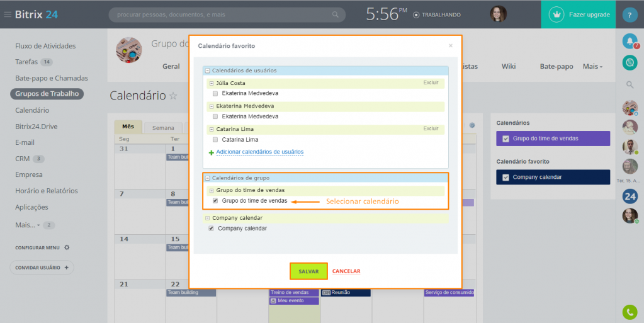Open the Geral group tab

tap(171, 66)
